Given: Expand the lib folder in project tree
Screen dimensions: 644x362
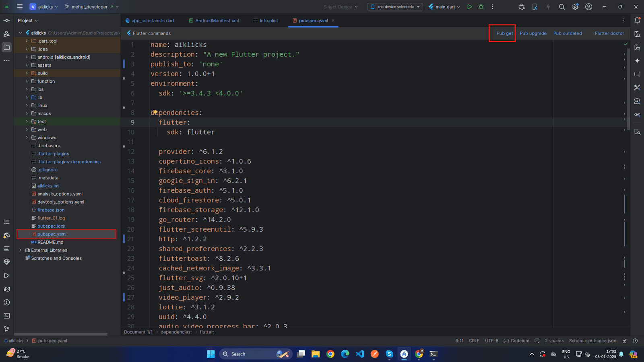Looking at the screenshot, I should point(27,97).
